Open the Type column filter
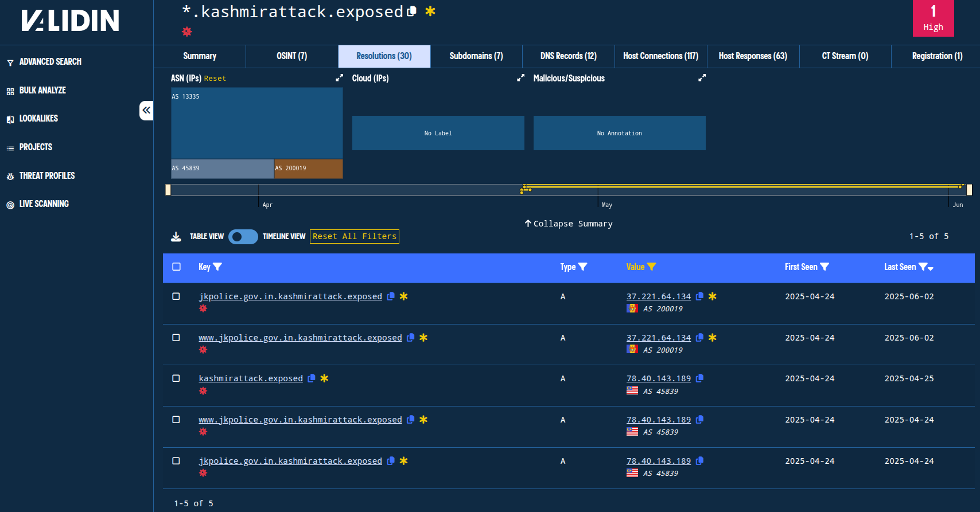The width and height of the screenshot is (980, 512). tap(583, 267)
